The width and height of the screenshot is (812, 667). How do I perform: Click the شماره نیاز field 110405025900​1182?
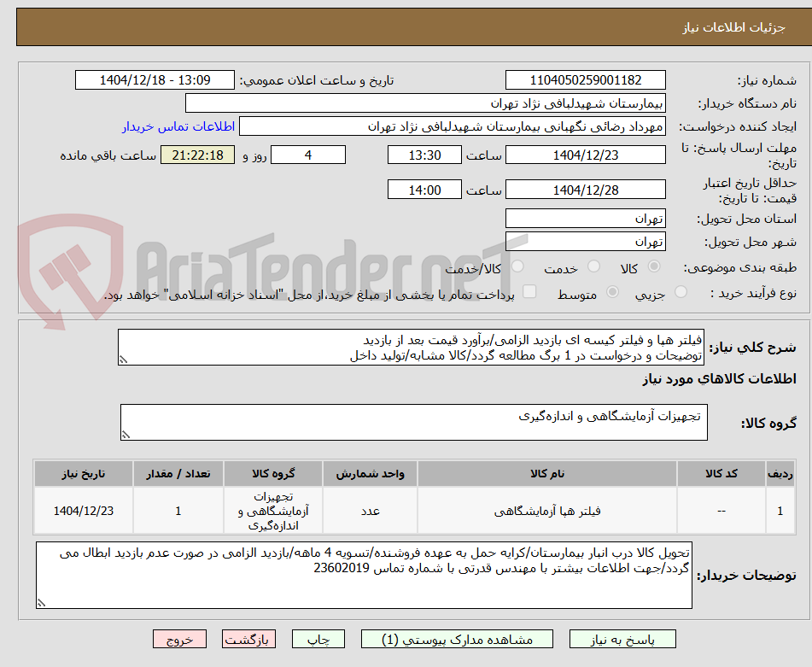585,80
